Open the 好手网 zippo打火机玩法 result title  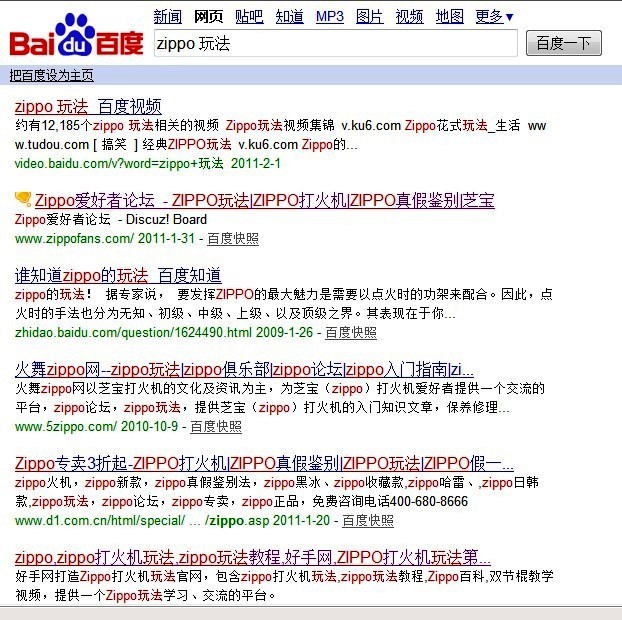[x=253, y=557]
